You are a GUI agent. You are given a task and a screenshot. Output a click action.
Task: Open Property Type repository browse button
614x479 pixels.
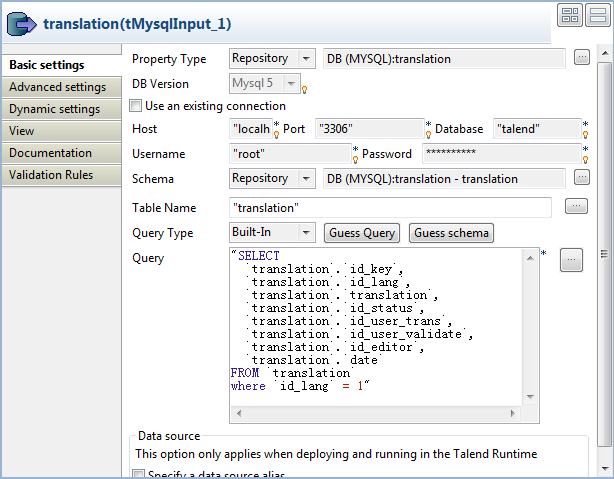click(582, 59)
